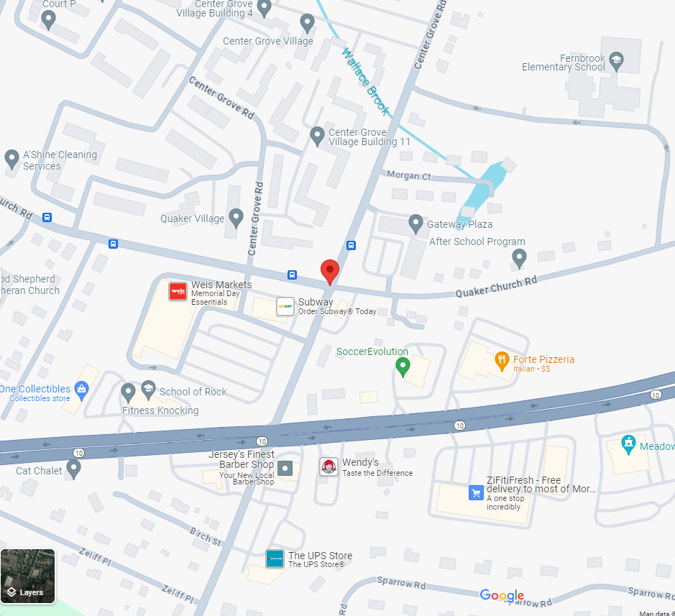Select the Quaker Village map pin
This screenshot has width=675, height=616.
pyautogui.click(x=236, y=219)
